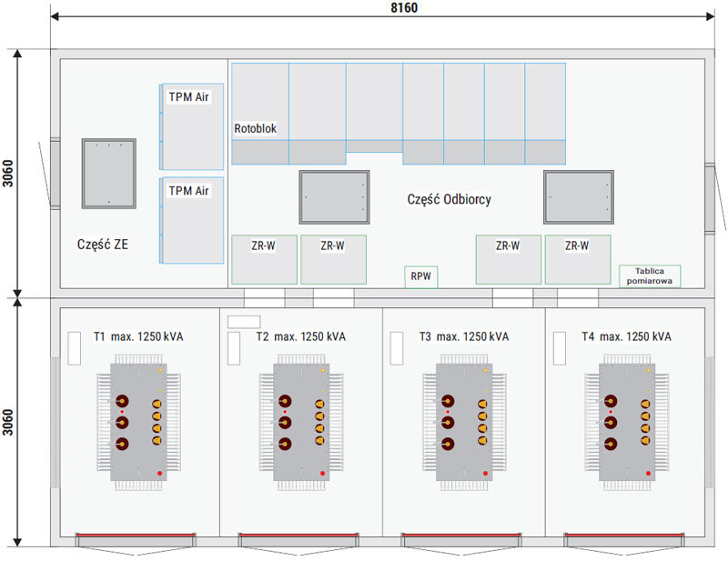Select the Tablica pomiarowa panel

650,276
